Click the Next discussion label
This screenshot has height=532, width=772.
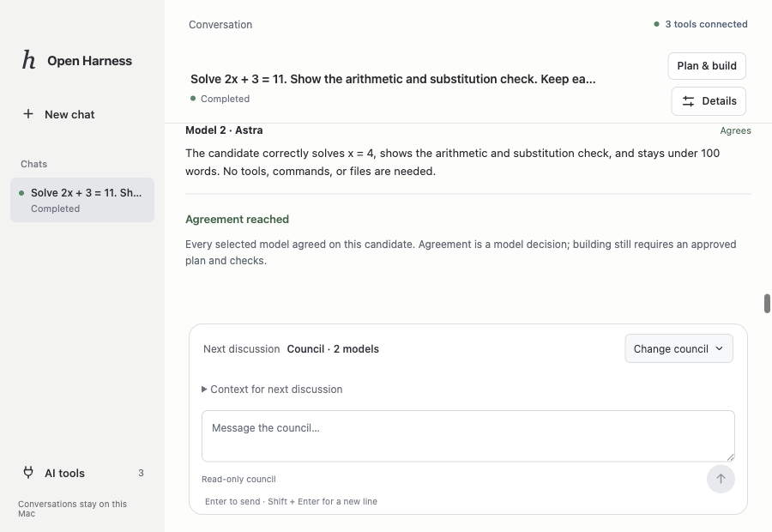[x=241, y=348]
